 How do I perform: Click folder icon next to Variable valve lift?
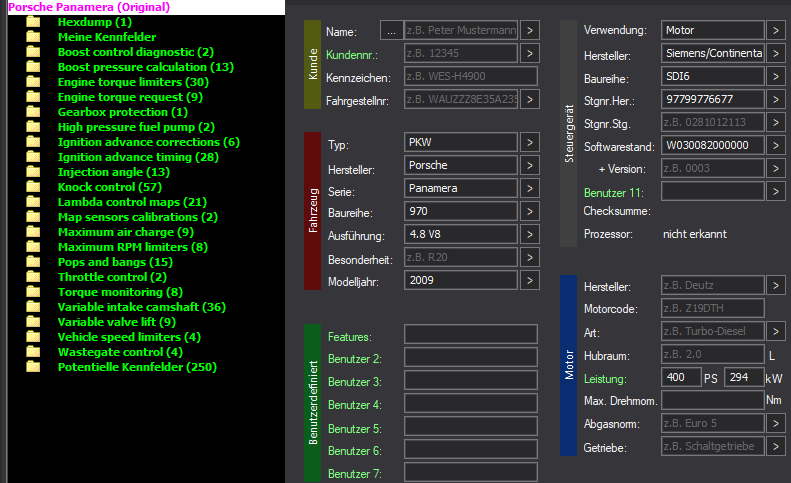[x=33, y=322]
